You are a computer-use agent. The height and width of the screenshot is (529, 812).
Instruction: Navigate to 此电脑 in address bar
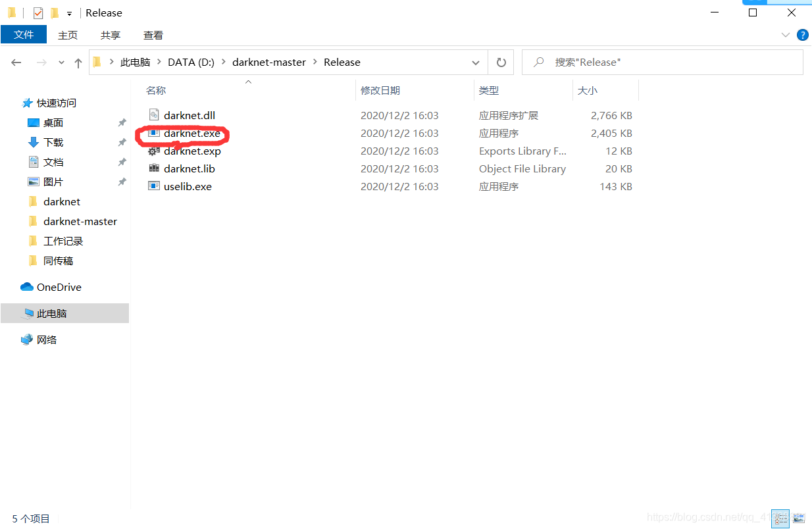coord(136,62)
